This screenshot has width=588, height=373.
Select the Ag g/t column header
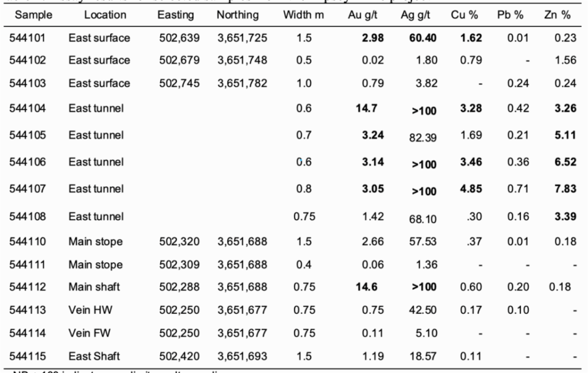(x=412, y=15)
